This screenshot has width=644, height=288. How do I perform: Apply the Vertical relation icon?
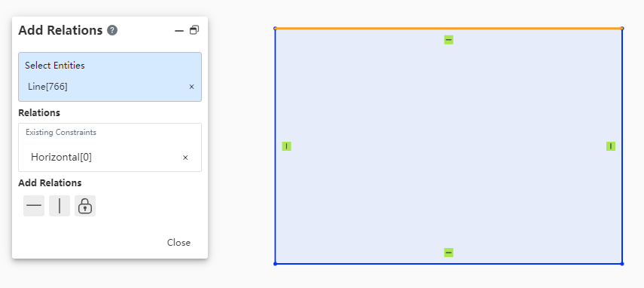pos(60,206)
